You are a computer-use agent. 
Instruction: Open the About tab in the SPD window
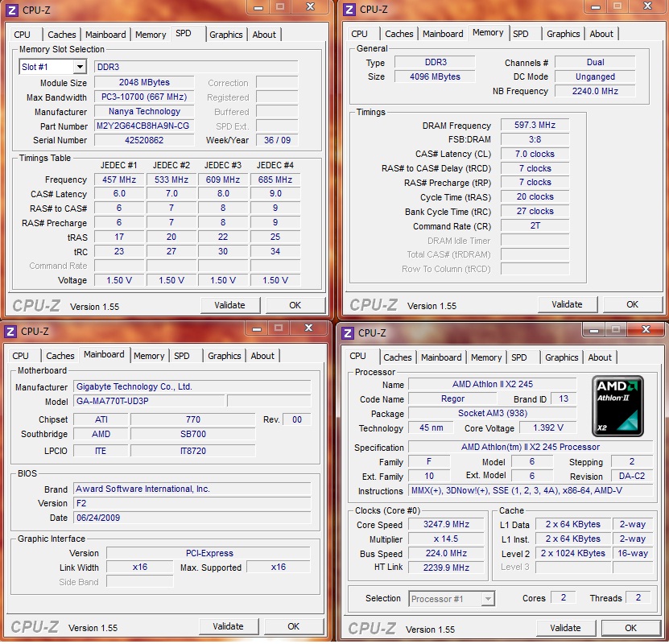coord(264,35)
